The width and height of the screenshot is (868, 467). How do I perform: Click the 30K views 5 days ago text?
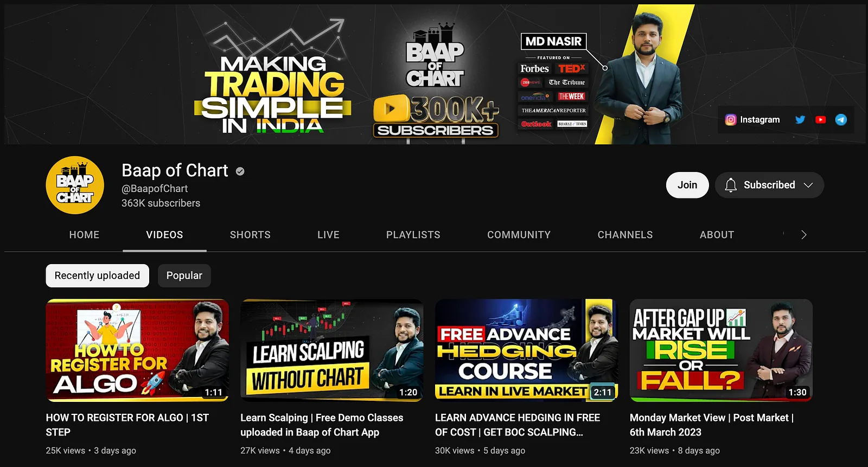(480, 451)
